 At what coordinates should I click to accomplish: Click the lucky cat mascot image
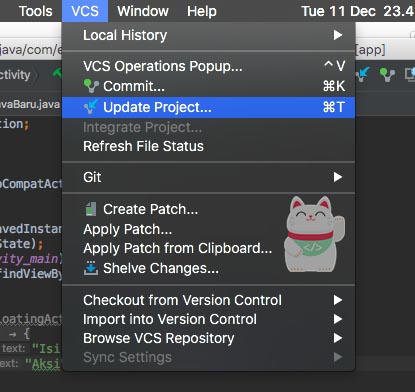(x=314, y=234)
